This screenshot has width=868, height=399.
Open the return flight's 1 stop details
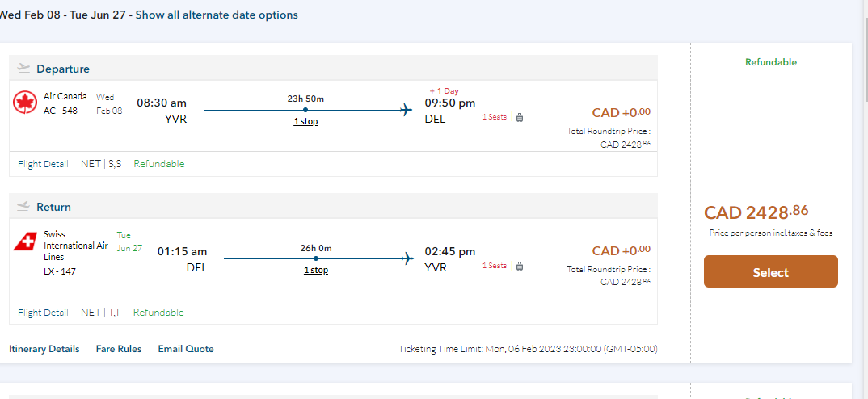tap(316, 270)
